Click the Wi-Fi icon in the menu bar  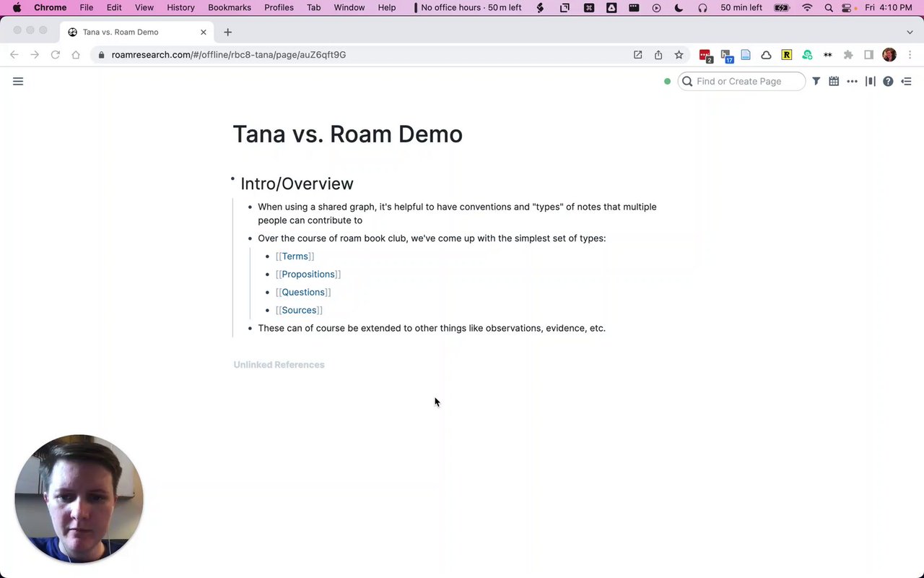807,7
